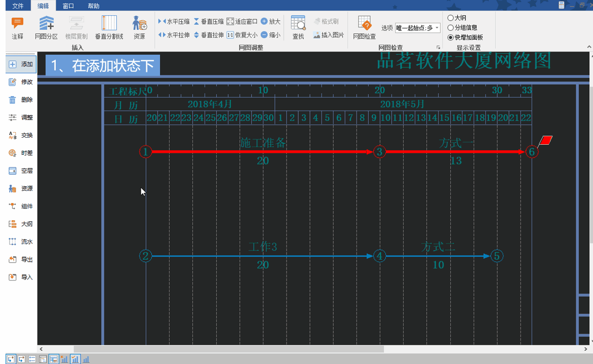Run 网图检查 from the ribbon
Viewport: 593px width, 364px height.
click(x=364, y=27)
